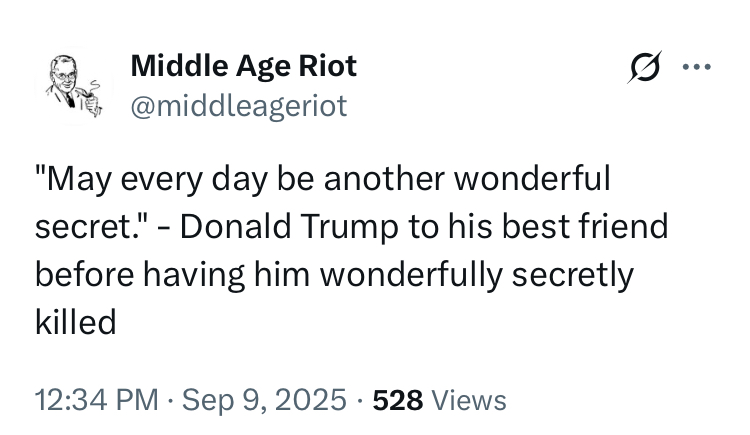Image resolution: width=750 pixels, height=435 pixels.
Task: Click the word 'Riot' in display name
Action: (x=328, y=66)
